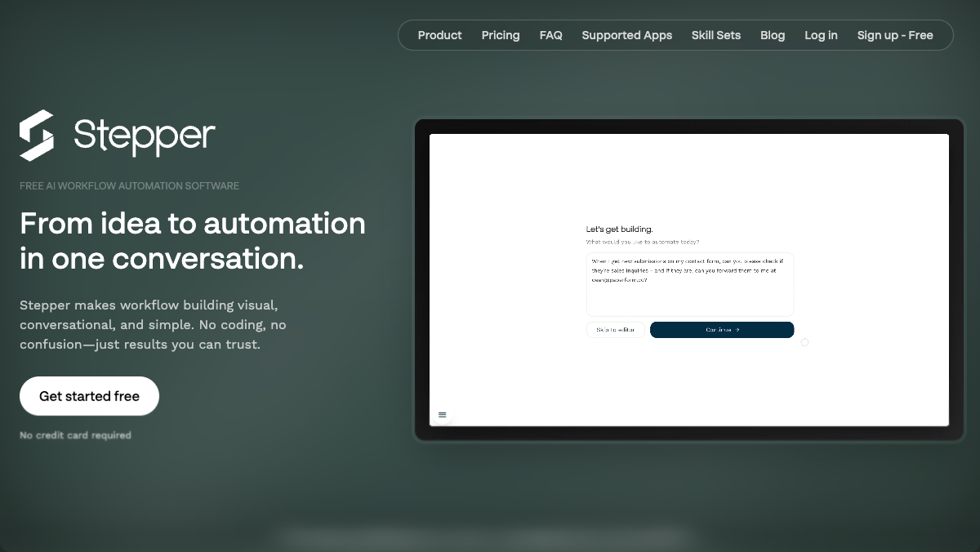Open the hamburger menu in the demo window

(x=443, y=415)
